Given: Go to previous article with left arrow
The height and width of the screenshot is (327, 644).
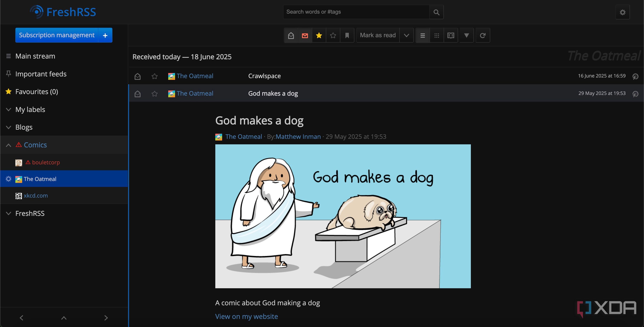Looking at the screenshot, I should pyautogui.click(x=21, y=317).
